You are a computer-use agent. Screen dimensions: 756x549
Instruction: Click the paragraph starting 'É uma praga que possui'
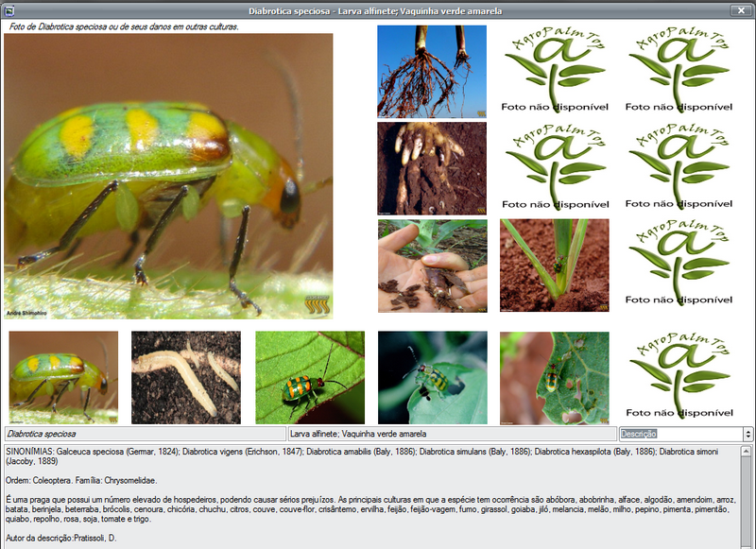[370, 509]
